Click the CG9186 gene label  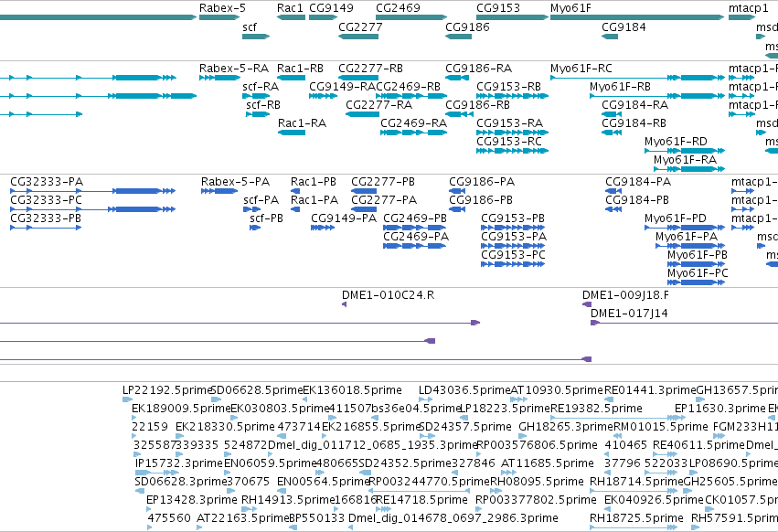pos(467,27)
